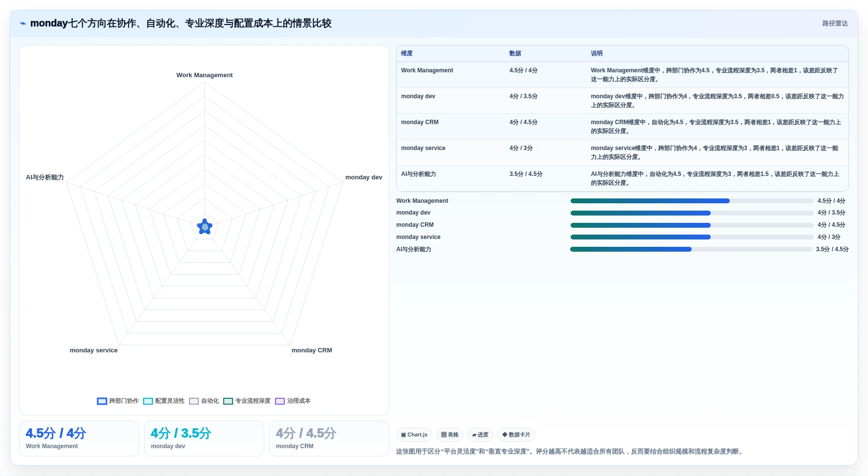Click the 表格 tag chip
Image resolution: width=868 pixels, height=476 pixels.
point(450,435)
